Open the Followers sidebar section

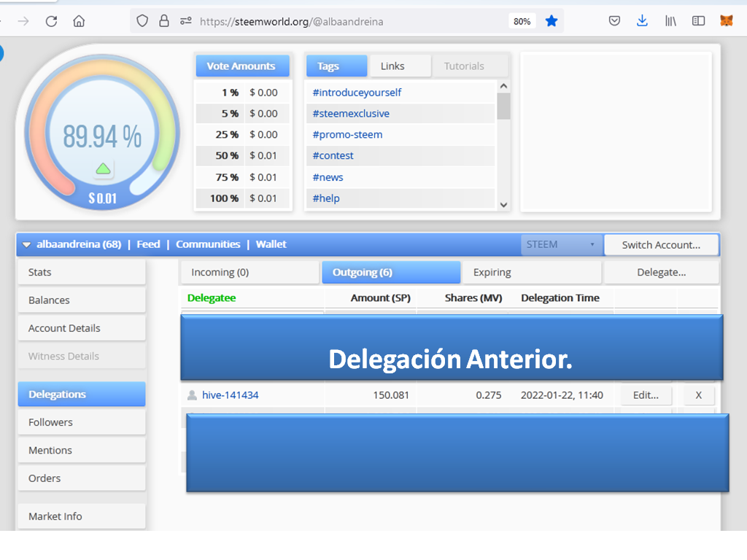(82, 422)
